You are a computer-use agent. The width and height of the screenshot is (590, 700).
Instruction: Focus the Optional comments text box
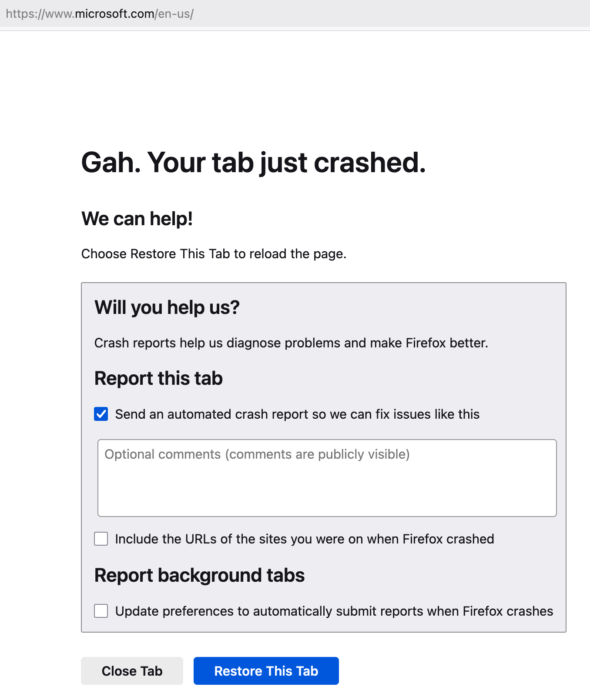pyautogui.click(x=327, y=478)
